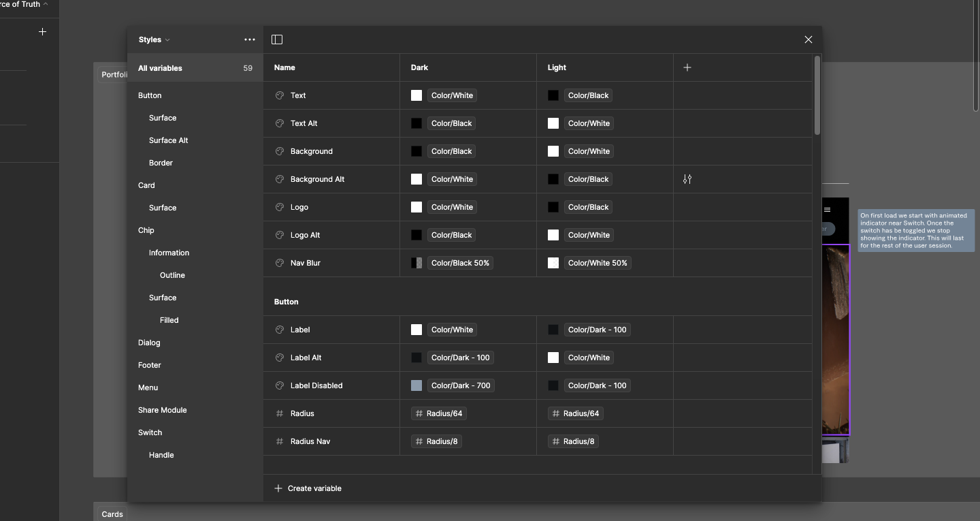Open edit variable icon on Background Alt row

coord(687,179)
